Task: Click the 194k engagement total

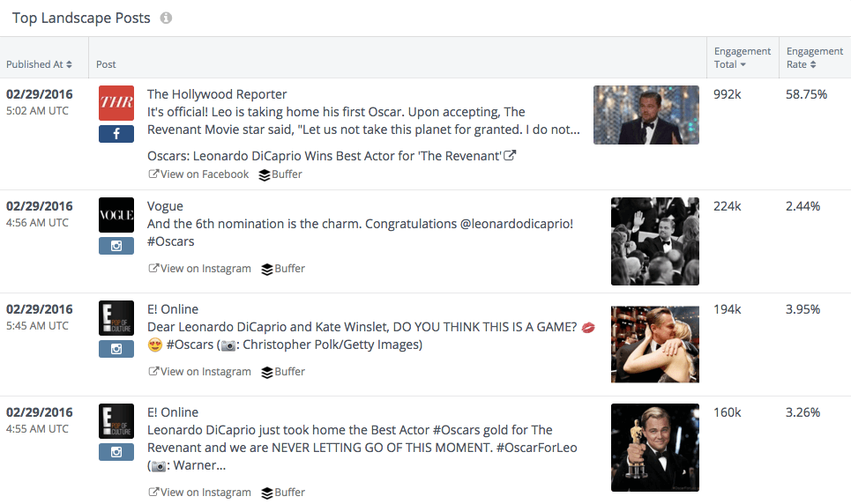Action: coord(728,309)
